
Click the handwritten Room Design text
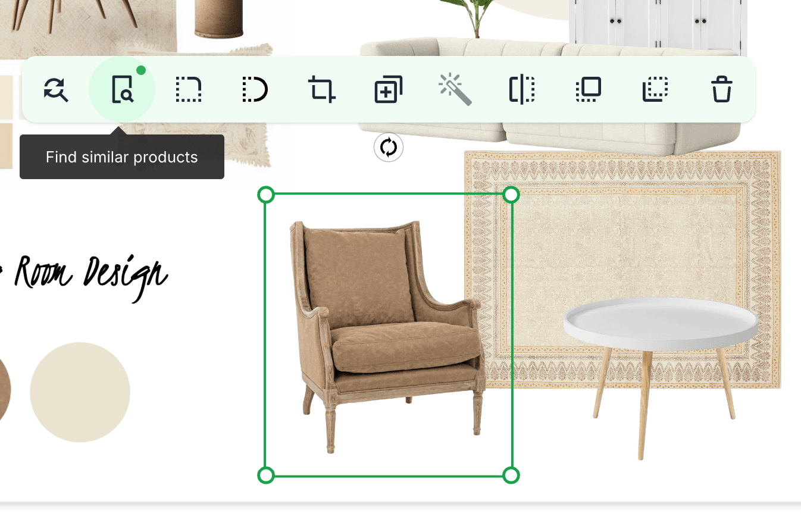pos(89,275)
